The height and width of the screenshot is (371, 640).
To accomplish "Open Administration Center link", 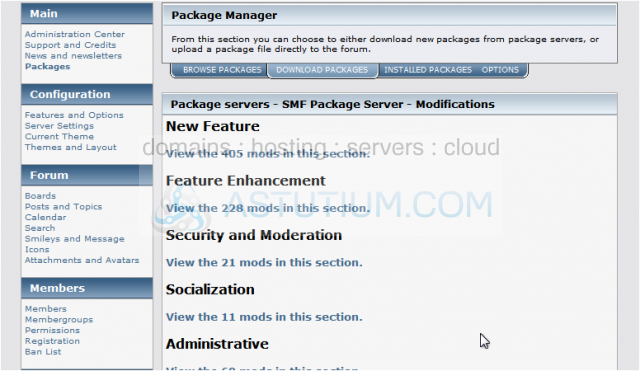I will [x=75, y=34].
